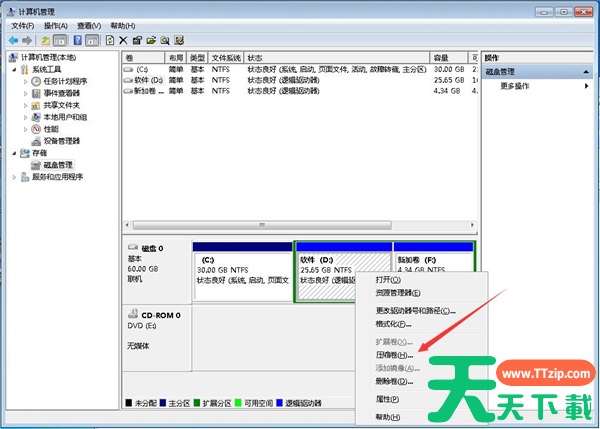The image size is (600, 429).
Task: Expand the 事件查看器 tree node
Action: (26, 93)
